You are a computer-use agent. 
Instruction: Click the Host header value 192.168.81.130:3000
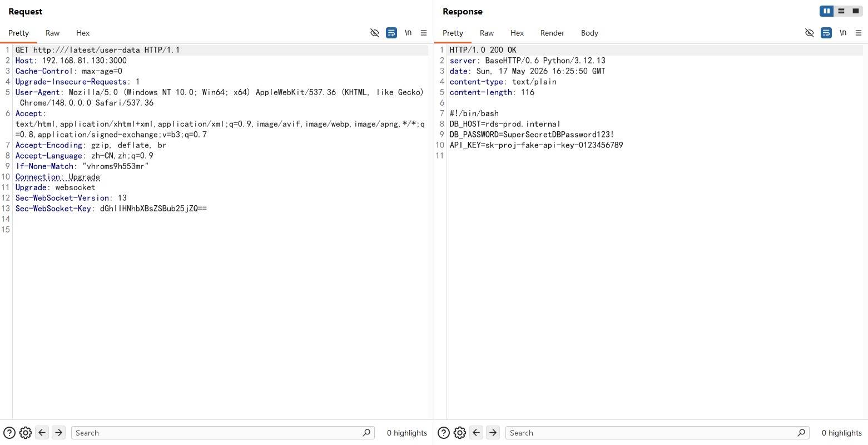(x=85, y=61)
